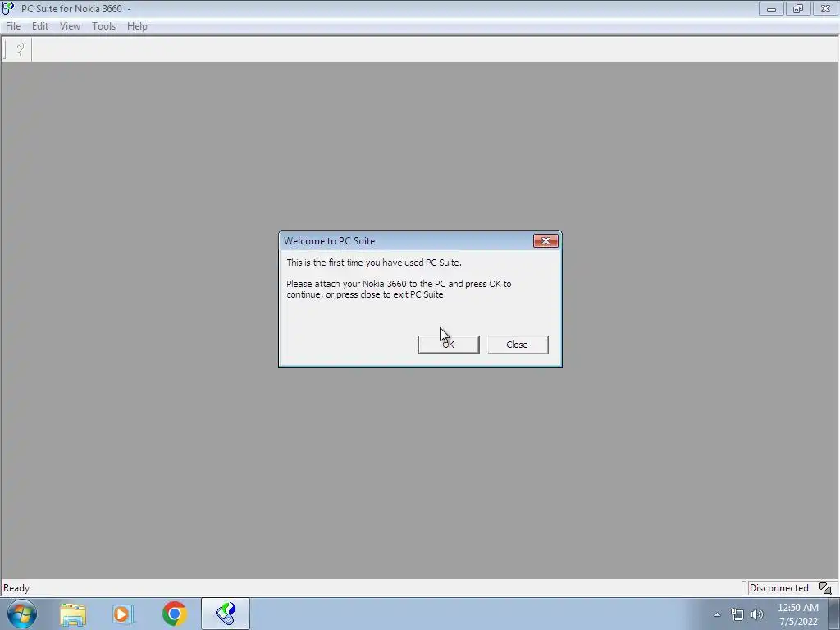Open the File menu

13,26
